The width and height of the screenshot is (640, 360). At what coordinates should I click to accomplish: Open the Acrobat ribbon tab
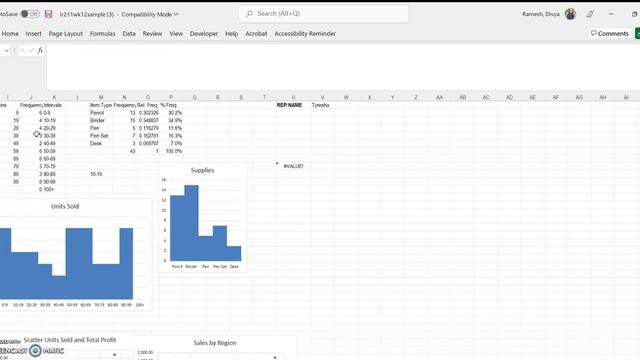pos(256,33)
